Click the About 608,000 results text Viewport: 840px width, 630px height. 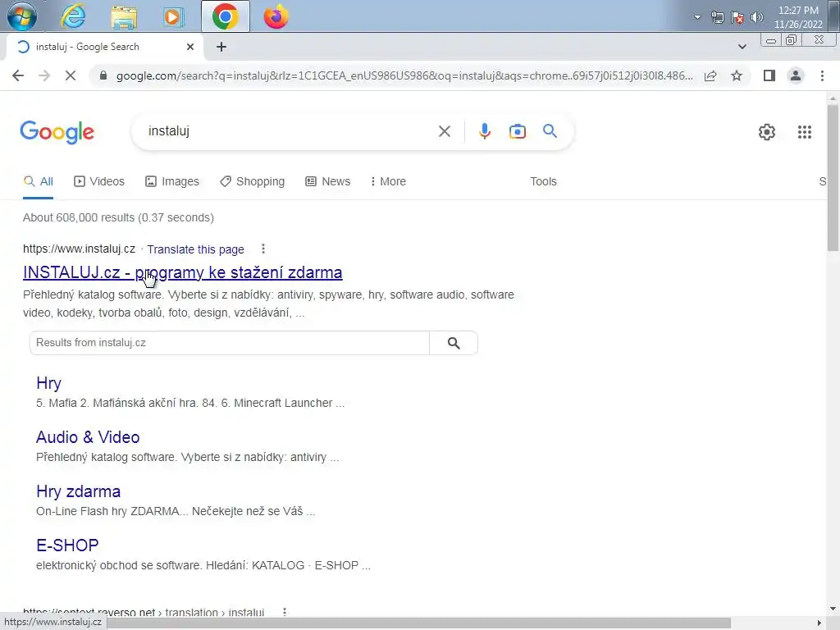(x=118, y=217)
